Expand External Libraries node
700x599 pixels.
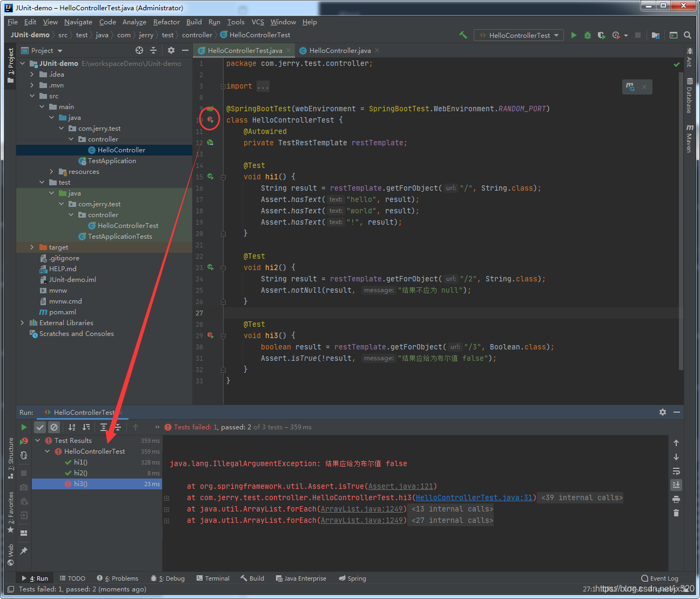[x=22, y=323]
